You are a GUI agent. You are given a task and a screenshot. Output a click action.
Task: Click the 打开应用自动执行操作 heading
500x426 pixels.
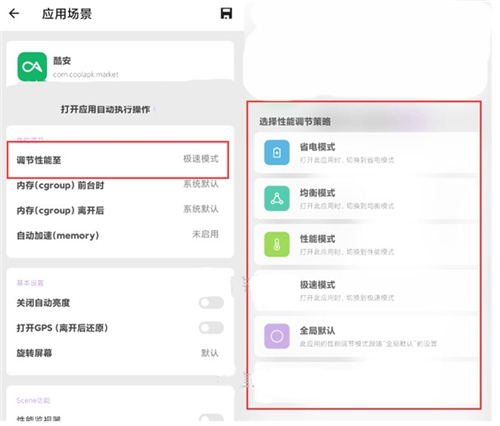point(105,109)
